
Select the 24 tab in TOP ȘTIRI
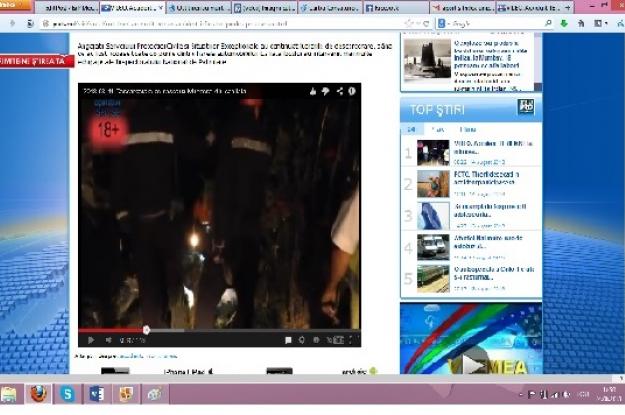411,129
